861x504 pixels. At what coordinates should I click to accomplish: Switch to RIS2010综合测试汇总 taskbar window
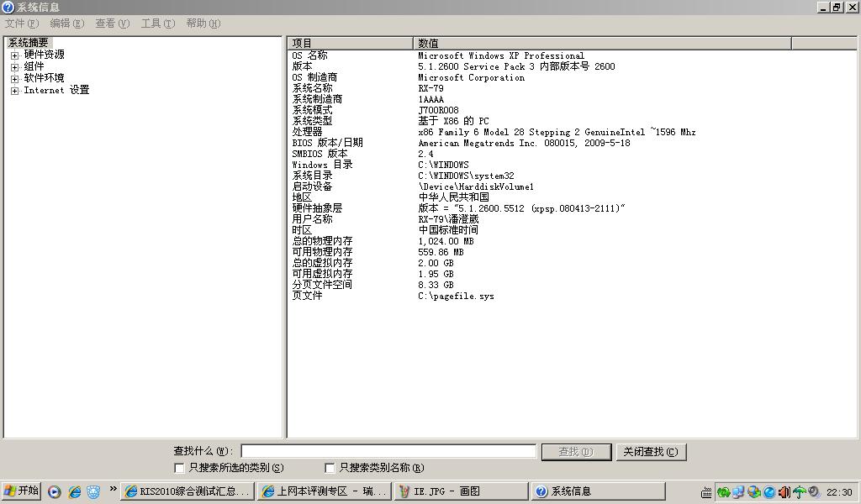point(188,491)
